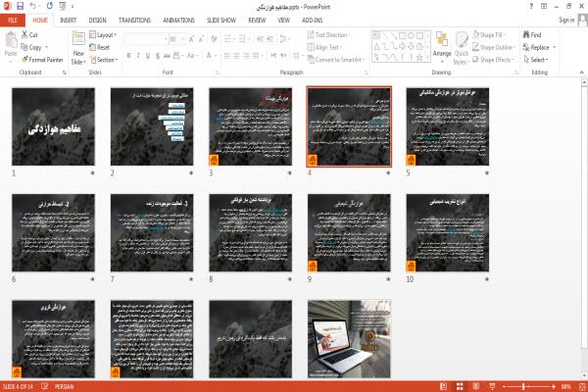Click the Help question mark icon
Image resolution: width=588 pixels, height=392 pixels.
pos(531,7)
